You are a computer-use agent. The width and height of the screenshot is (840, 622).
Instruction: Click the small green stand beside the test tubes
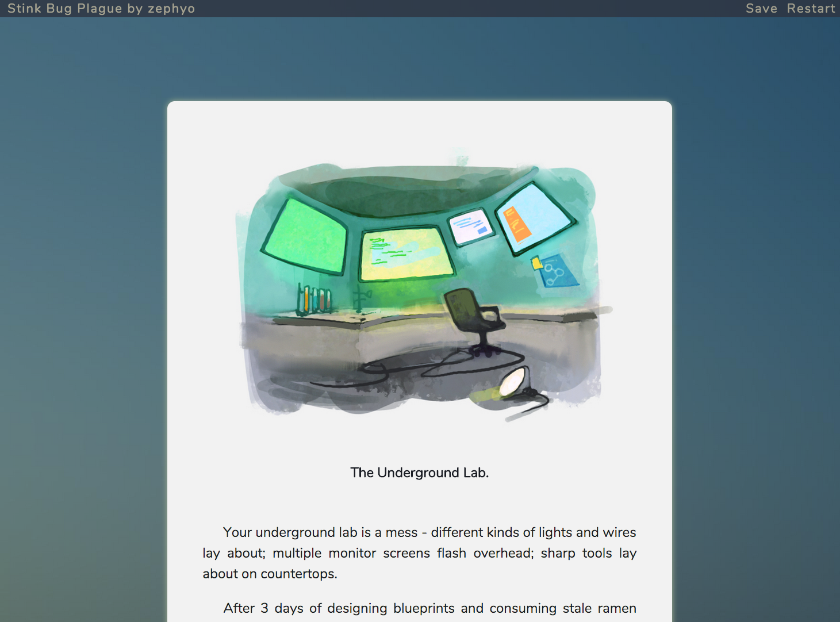pos(360,300)
